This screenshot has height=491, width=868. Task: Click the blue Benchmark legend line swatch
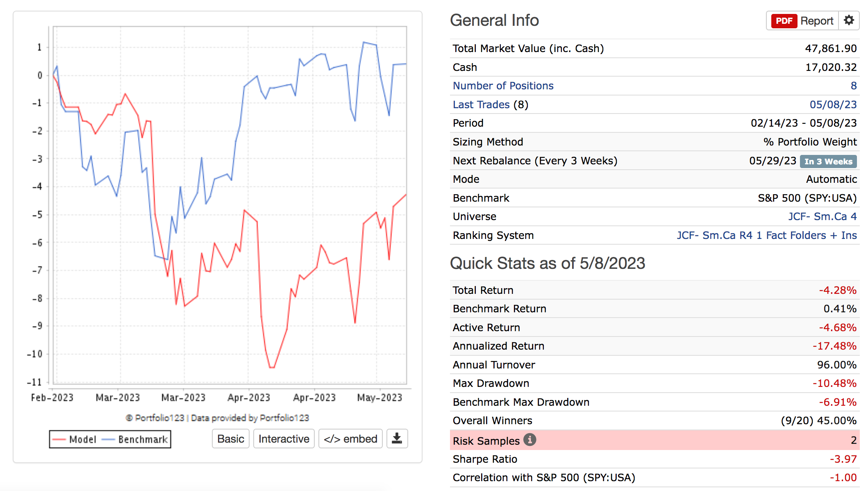tap(108, 439)
